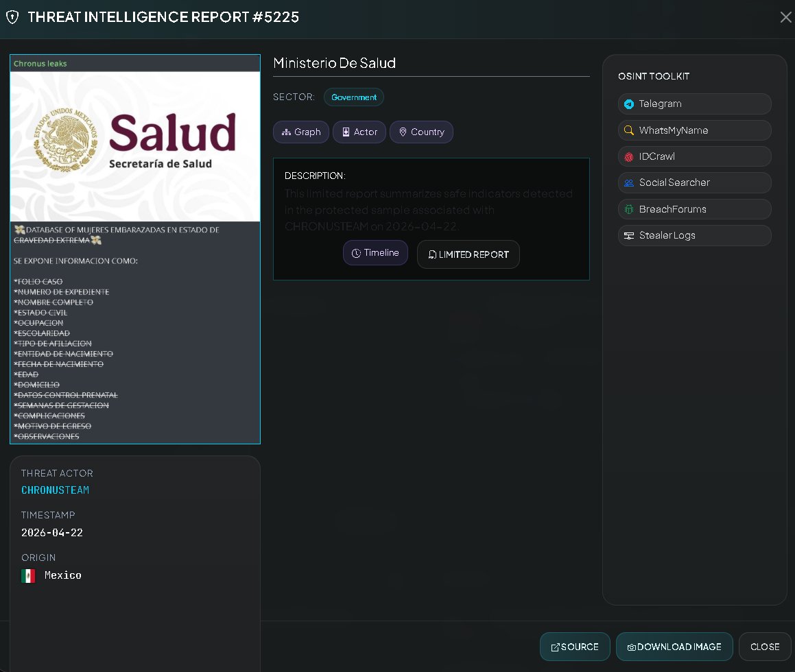
Task: Click the Ministerio De Salud title
Action: click(334, 63)
